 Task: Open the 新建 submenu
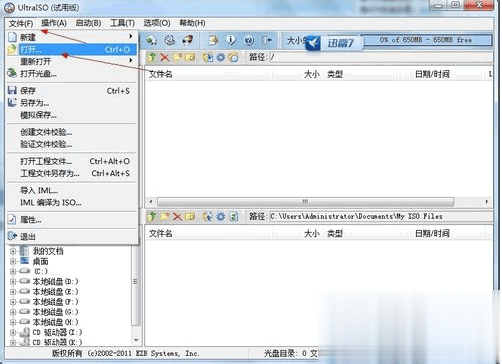coord(72,37)
